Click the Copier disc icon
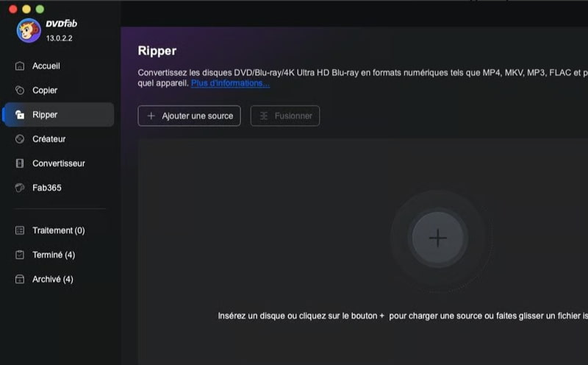This screenshot has height=365, width=588. click(x=20, y=90)
